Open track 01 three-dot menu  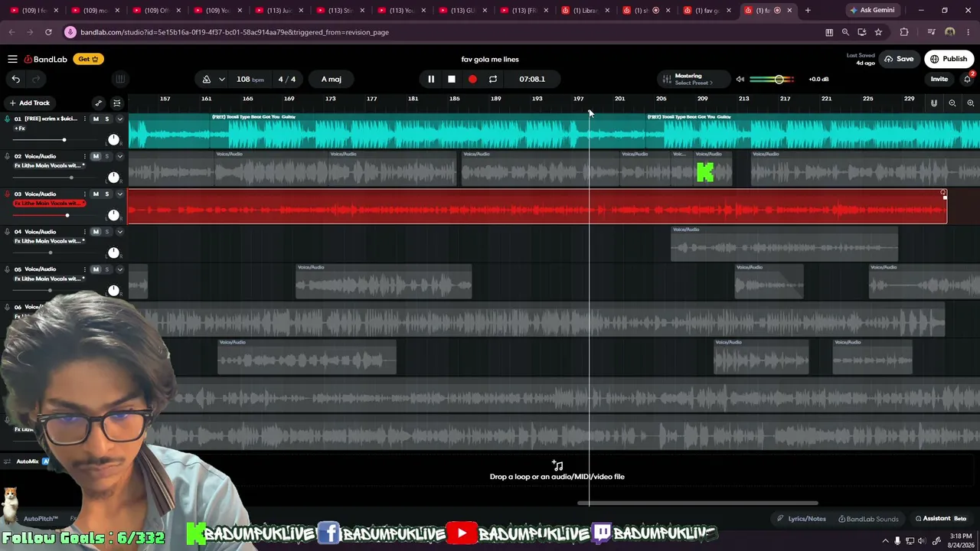[84, 119]
